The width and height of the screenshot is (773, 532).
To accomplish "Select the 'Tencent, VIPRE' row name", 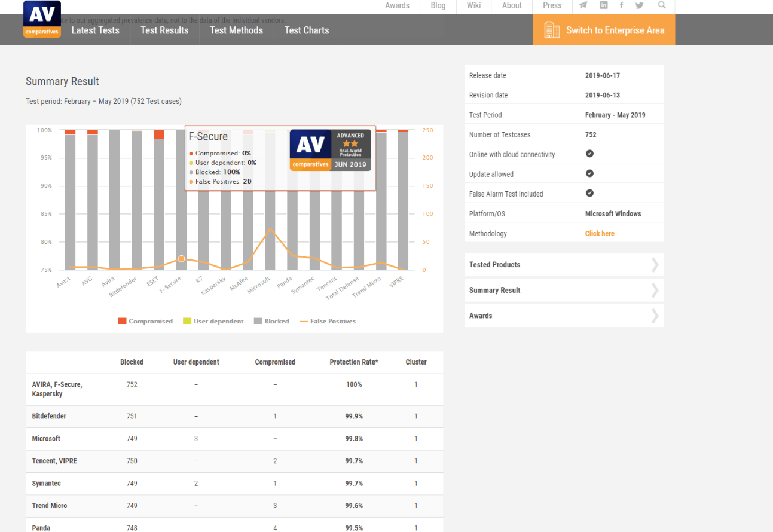I will pyautogui.click(x=54, y=461).
